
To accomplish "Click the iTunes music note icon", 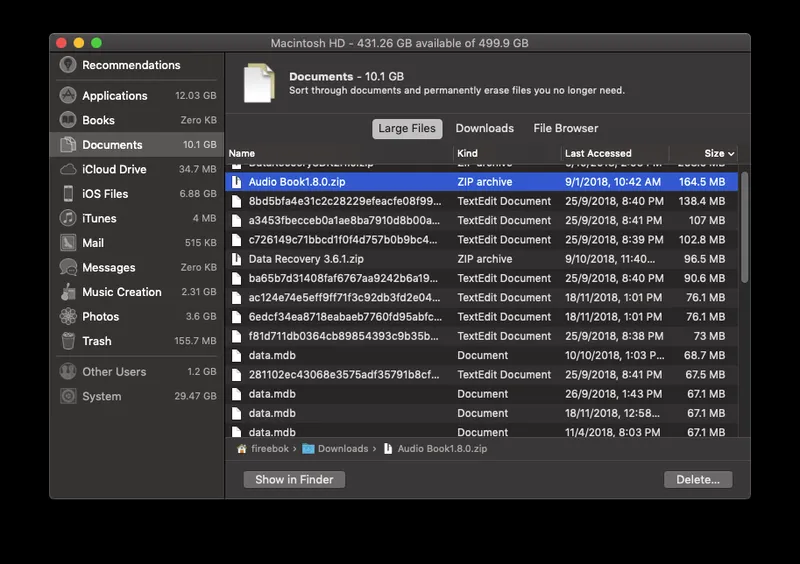I will coord(68,218).
